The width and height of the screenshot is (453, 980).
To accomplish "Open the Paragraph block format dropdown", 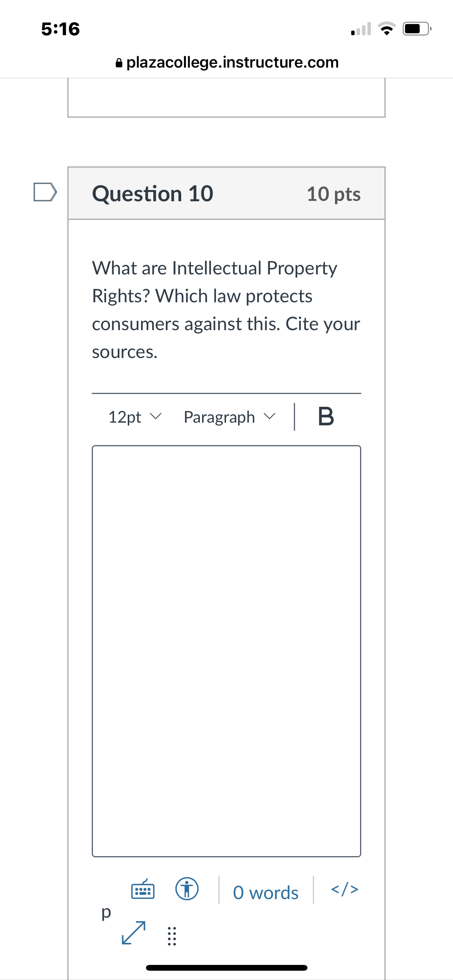I will pos(229,417).
